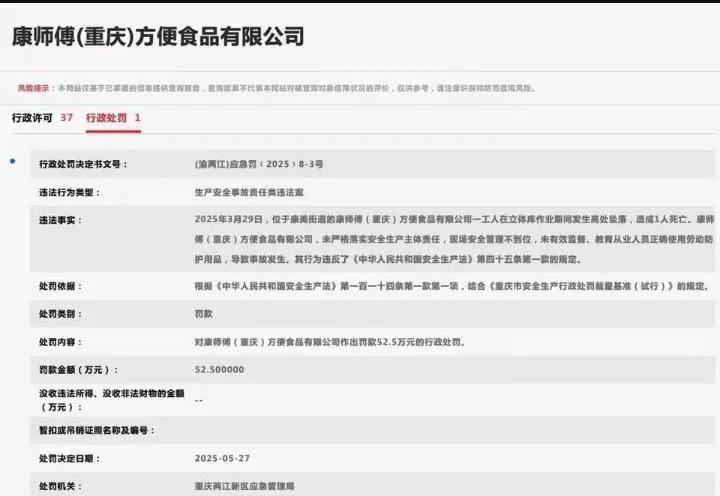Click the label 处罚决定日期
Screen dimensions: 720x496
point(69,458)
